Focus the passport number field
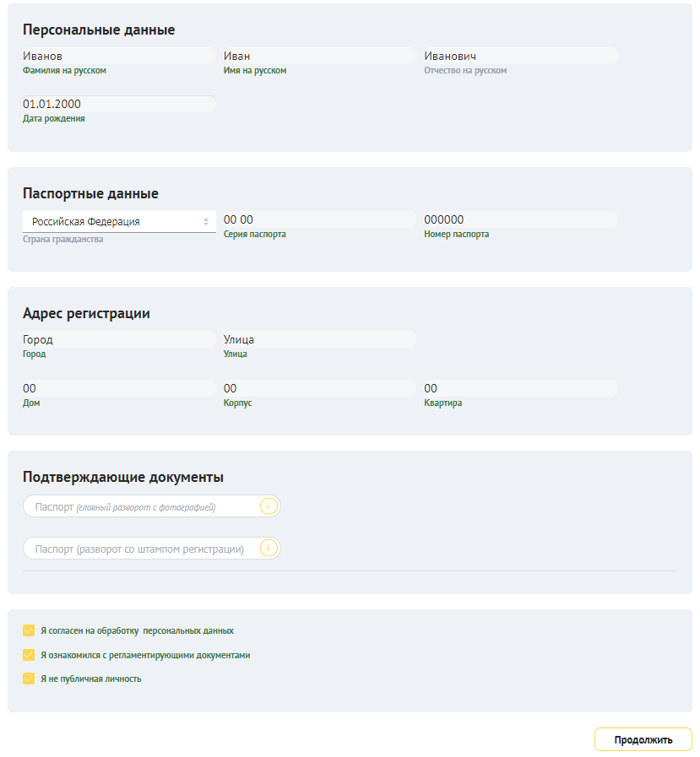 point(519,220)
